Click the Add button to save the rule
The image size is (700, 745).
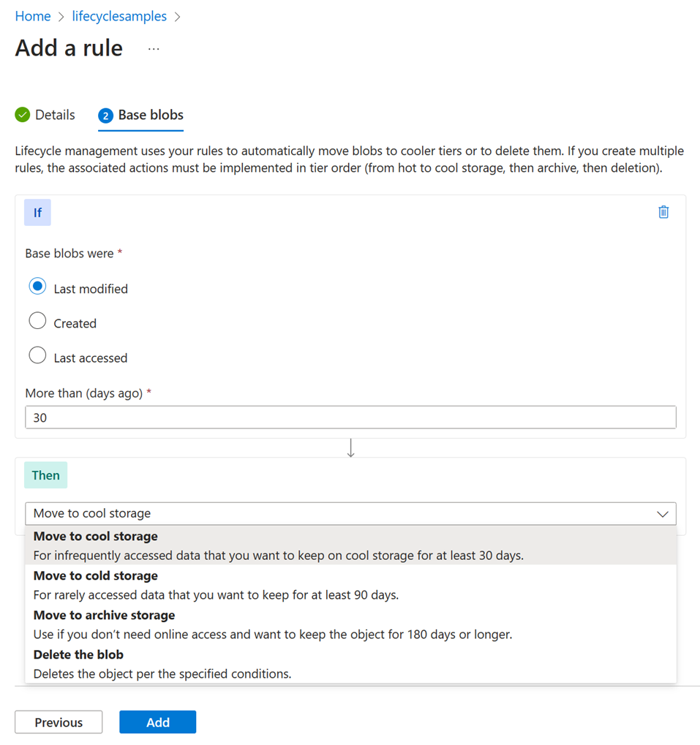pyautogui.click(x=157, y=722)
